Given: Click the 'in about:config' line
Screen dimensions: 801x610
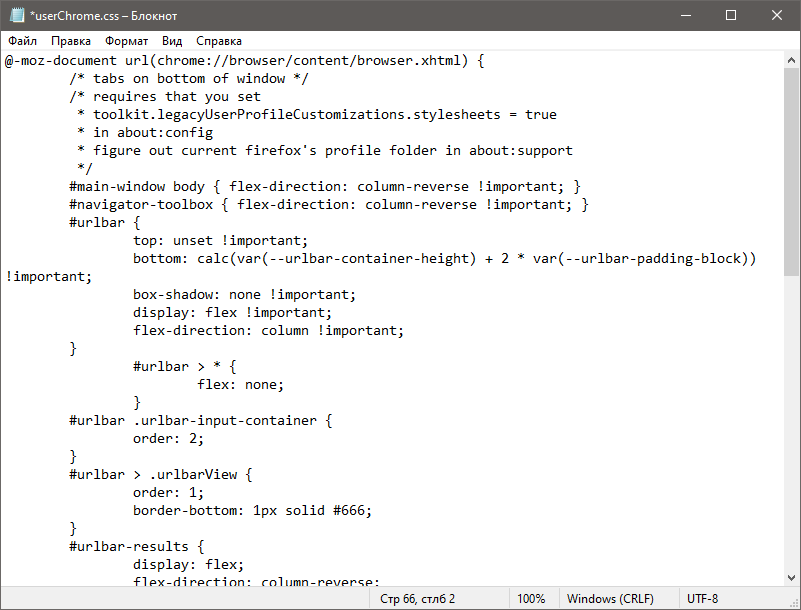Looking at the screenshot, I should tap(145, 132).
